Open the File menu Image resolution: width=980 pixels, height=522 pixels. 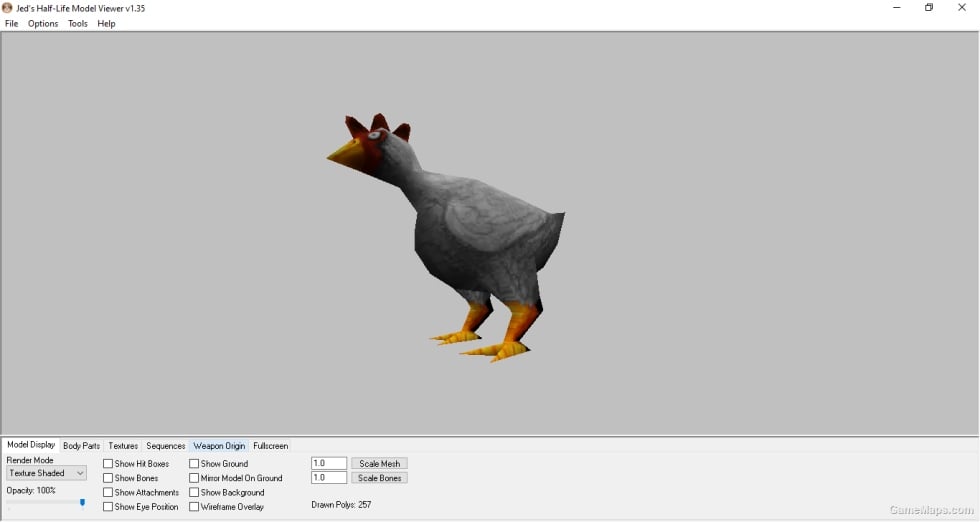11,24
